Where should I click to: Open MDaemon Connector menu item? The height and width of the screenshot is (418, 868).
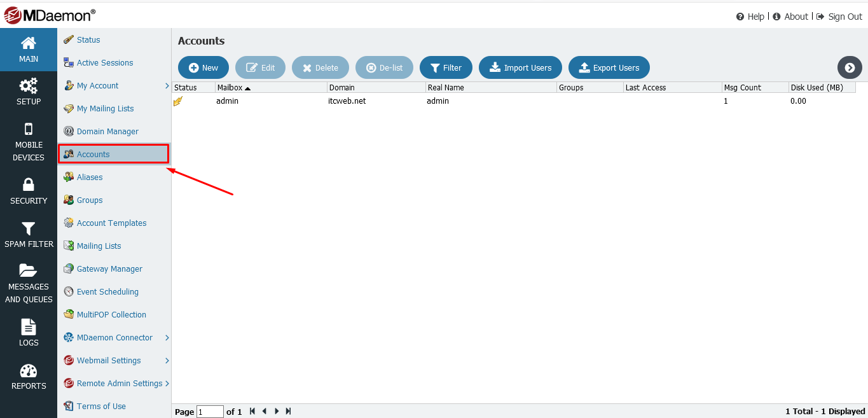(x=114, y=338)
